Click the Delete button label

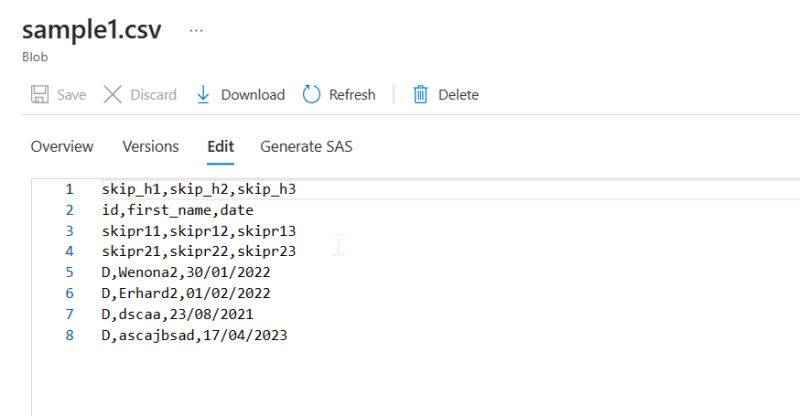[x=458, y=95]
